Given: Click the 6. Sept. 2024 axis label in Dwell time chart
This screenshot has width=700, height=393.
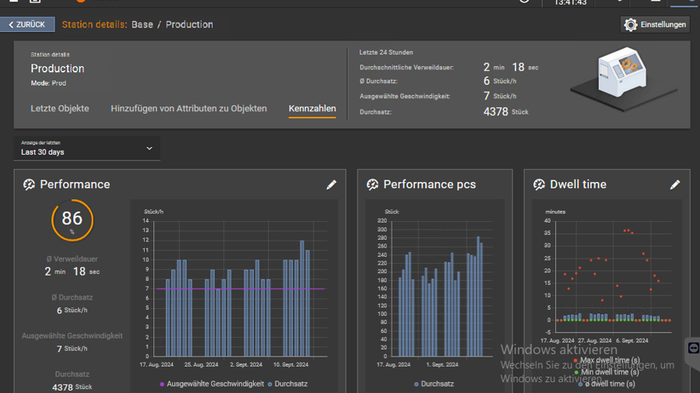Looking at the screenshot, I should click(632, 340).
